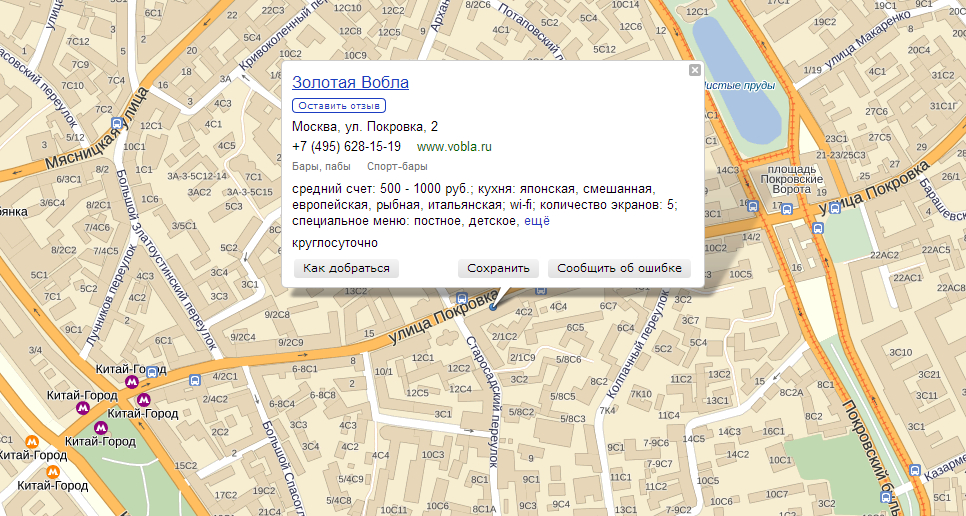The image size is (966, 516).
Task: Select bus stop icon beside building 4/2C1
Action: coord(195,381)
